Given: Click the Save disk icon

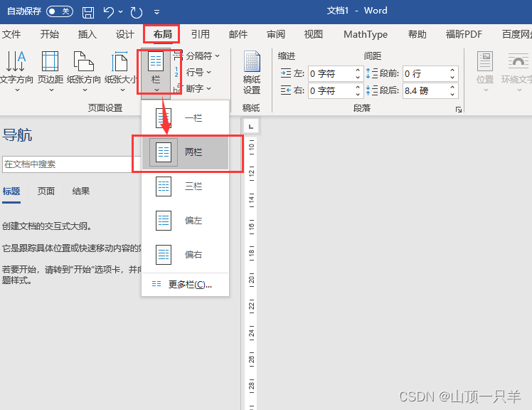Looking at the screenshot, I should point(88,13).
